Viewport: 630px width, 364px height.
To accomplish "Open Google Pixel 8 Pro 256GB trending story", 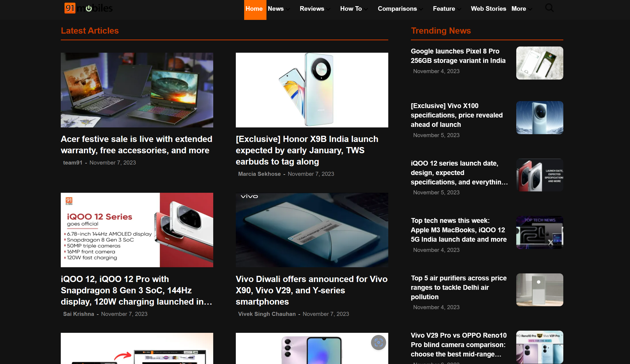I will [x=458, y=56].
